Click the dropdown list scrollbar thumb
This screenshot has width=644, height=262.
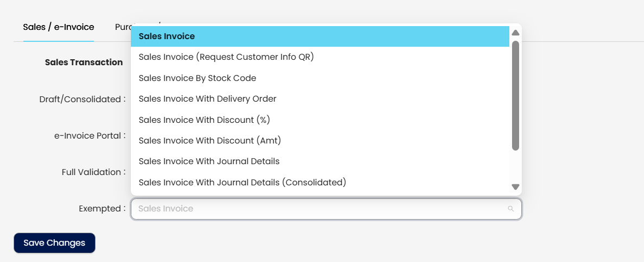[x=515, y=95]
